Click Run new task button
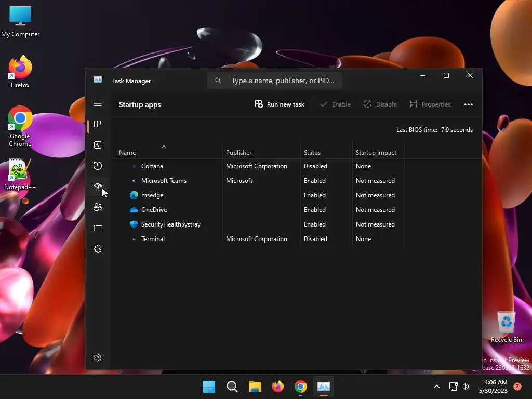 pos(280,104)
